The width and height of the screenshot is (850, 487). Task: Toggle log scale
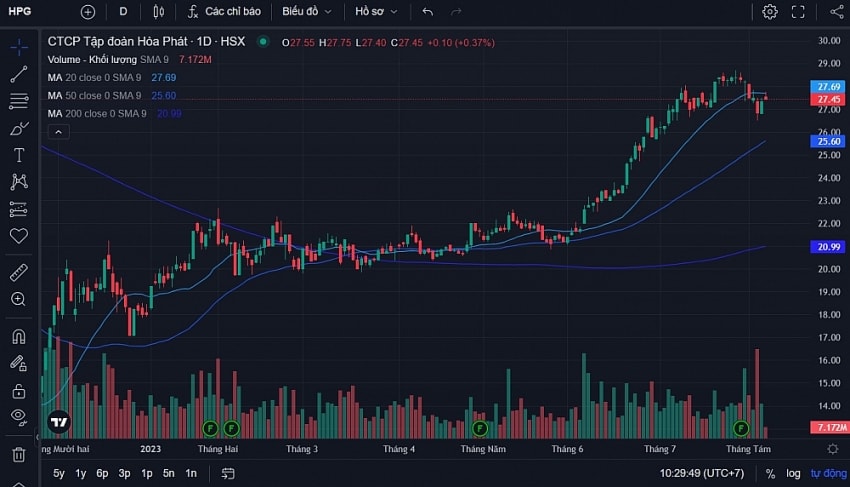(793, 473)
